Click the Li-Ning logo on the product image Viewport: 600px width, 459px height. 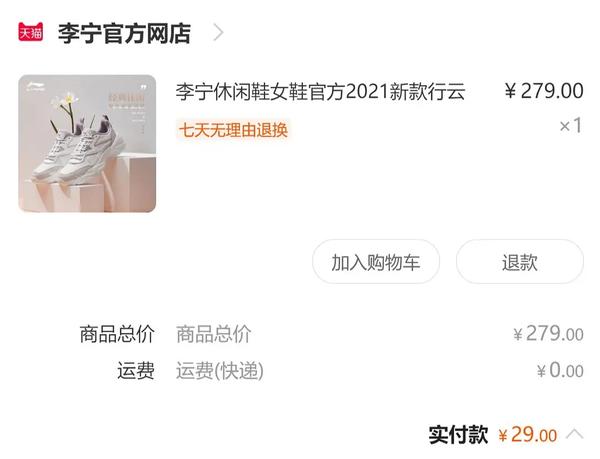pyautogui.click(x=36, y=86)
